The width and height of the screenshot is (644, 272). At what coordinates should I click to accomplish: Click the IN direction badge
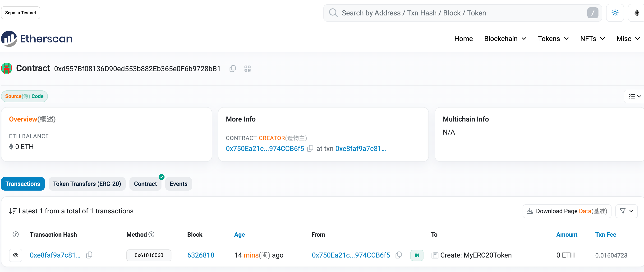pyautogui.click(x=417, y=255)
